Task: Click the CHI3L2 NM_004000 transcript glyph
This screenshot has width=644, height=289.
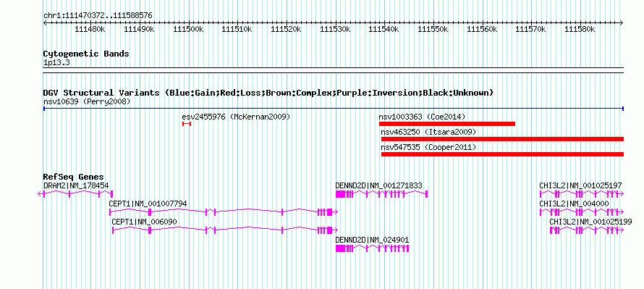Action: pos(582,211)
